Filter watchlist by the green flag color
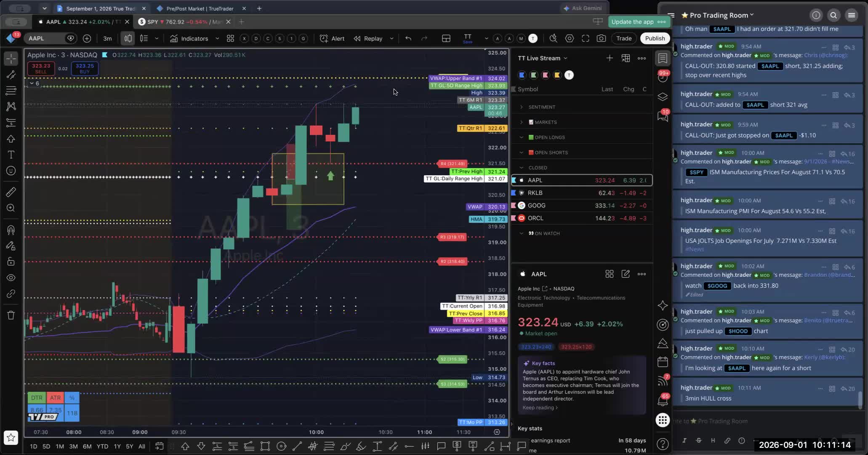The width and height of the screenshot is (868, 455). (x=534, y=75)
